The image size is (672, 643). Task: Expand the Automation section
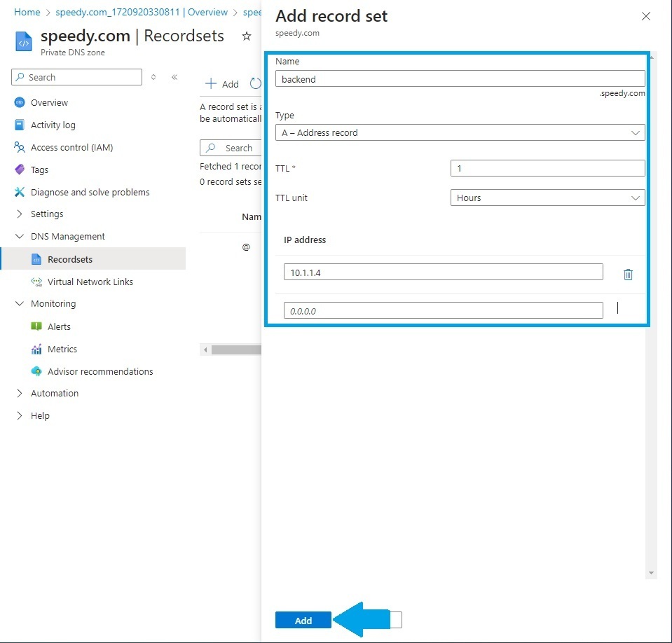20,393
